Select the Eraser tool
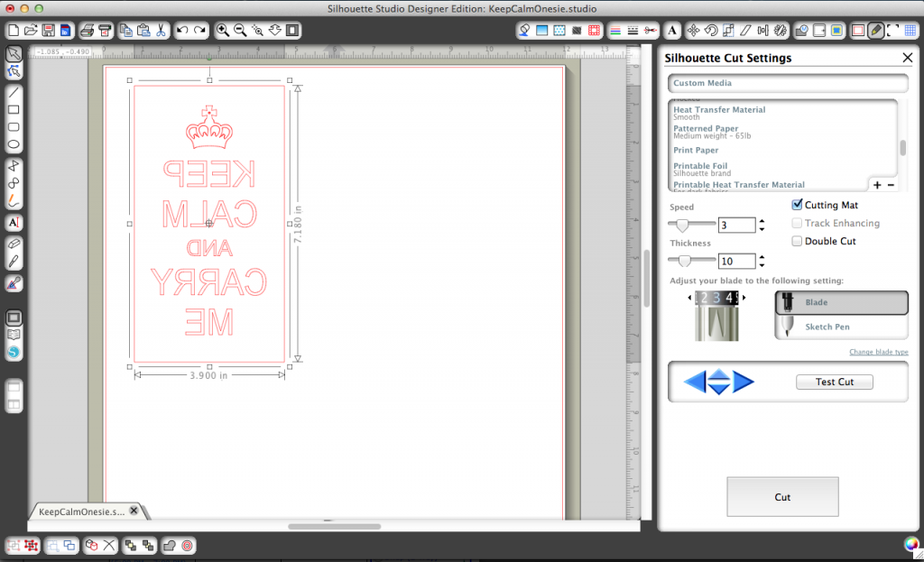Screen dimensions: 924x562 pos(14,244)
